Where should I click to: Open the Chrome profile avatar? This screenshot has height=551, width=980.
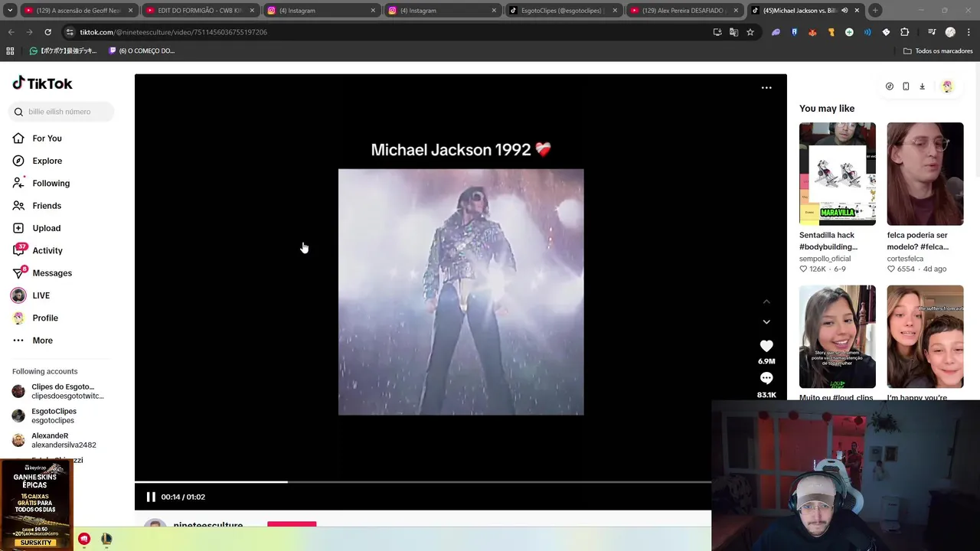[950, 32]
